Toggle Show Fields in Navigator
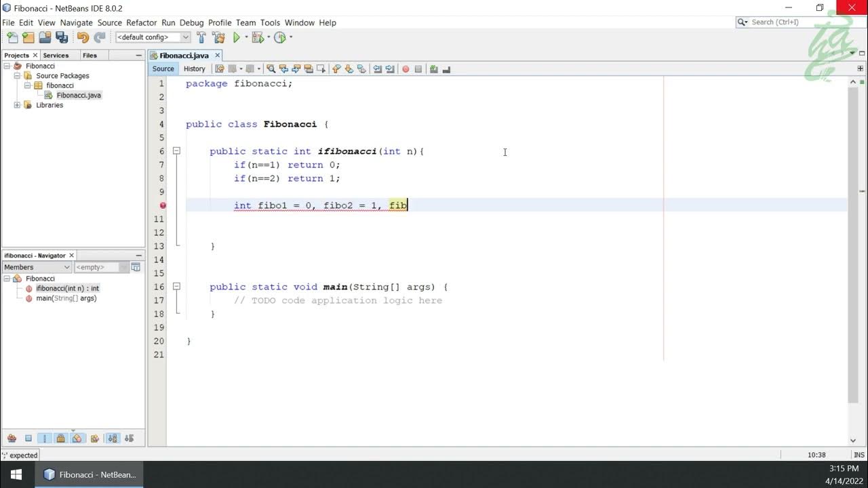This screenshot has height=488, width=868. [28, 439]
